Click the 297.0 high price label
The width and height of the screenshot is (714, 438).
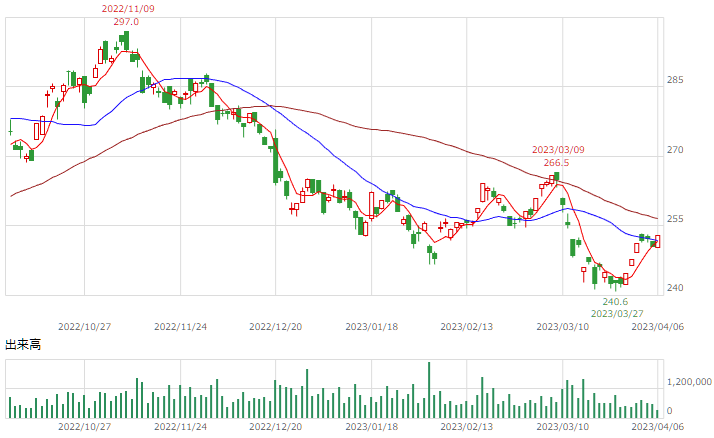126,22
